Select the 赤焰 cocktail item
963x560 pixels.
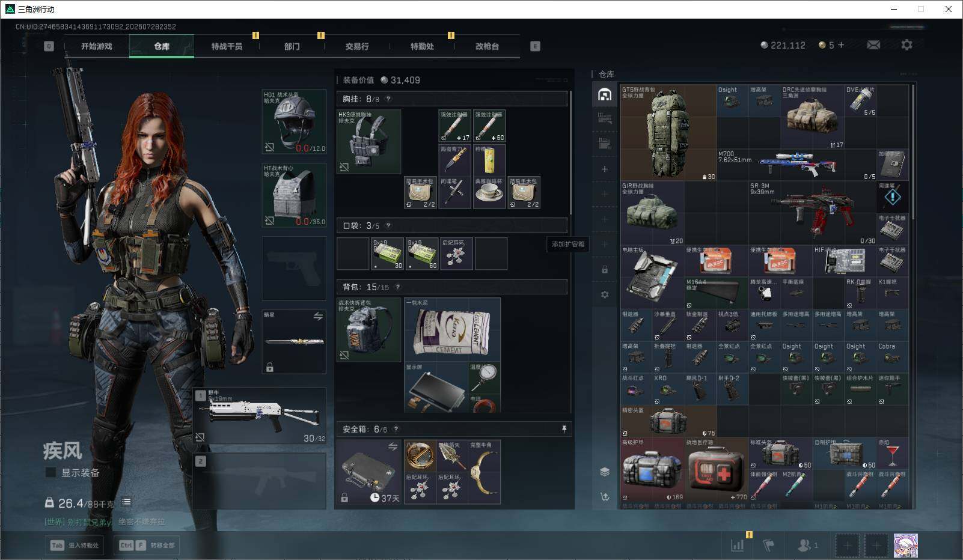[893, 454]
